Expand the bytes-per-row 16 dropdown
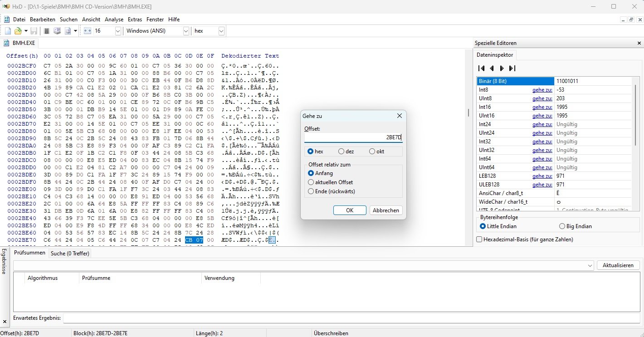Viewport: 644px width, 337px height. (118, 31)
